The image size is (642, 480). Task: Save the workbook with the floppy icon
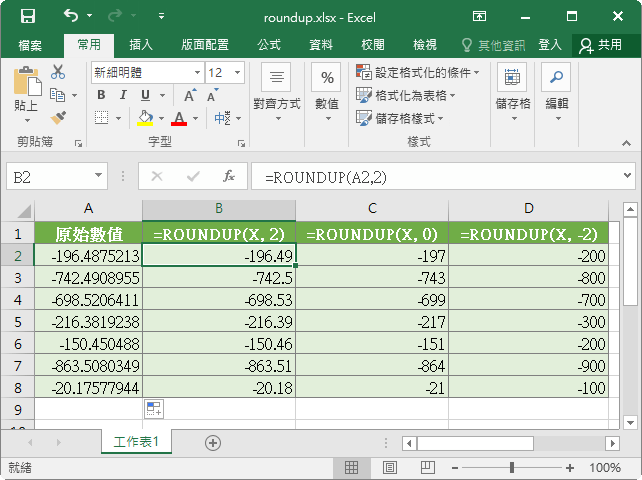click(28, 16)
